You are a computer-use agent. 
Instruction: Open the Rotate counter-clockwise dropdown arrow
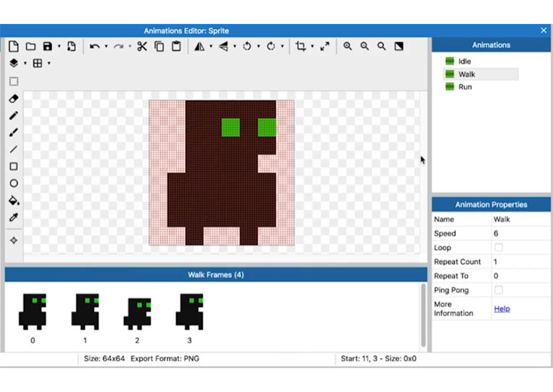point(258,46)
